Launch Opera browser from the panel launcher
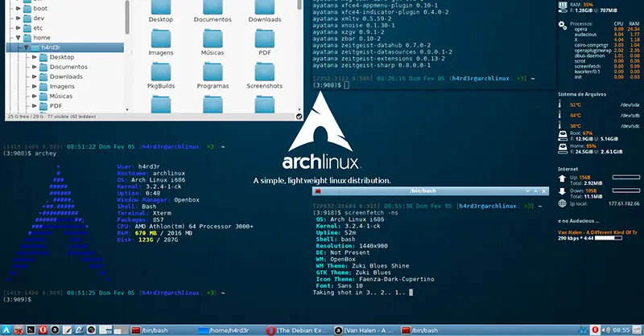Viewport: 644px width, 336px height. click(43, 330)
